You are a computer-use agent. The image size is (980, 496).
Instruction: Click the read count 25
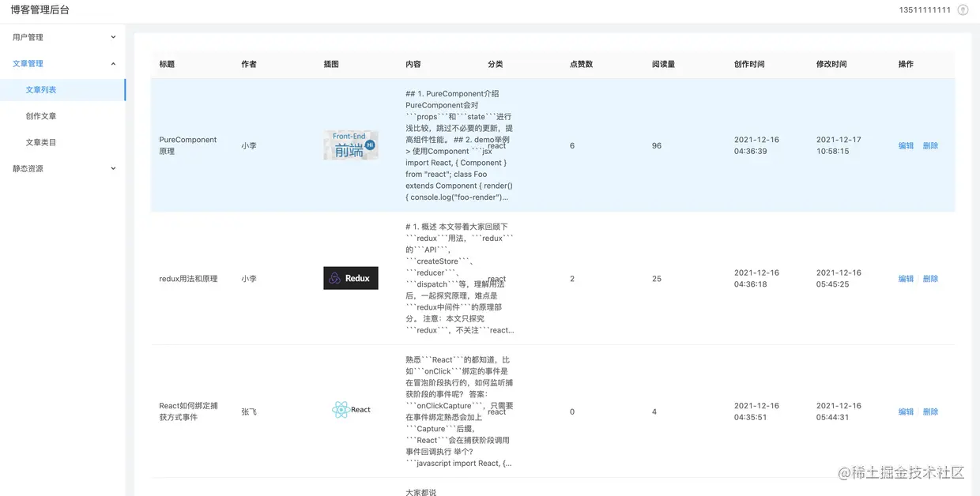pos(657,279)
